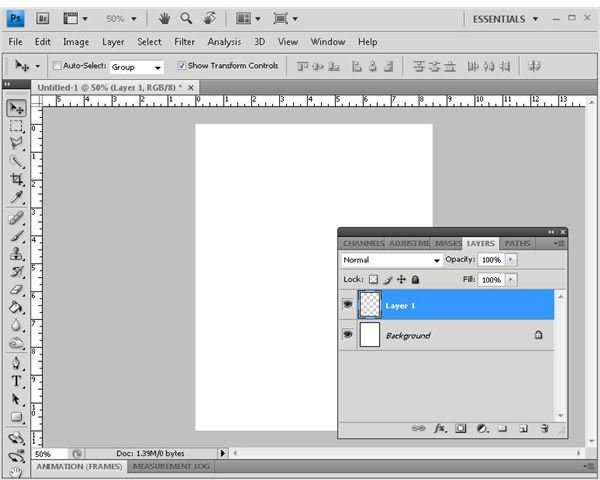Select the 3D Orbit camera tool
Screen dimensions: 600x480
(16, 456)
